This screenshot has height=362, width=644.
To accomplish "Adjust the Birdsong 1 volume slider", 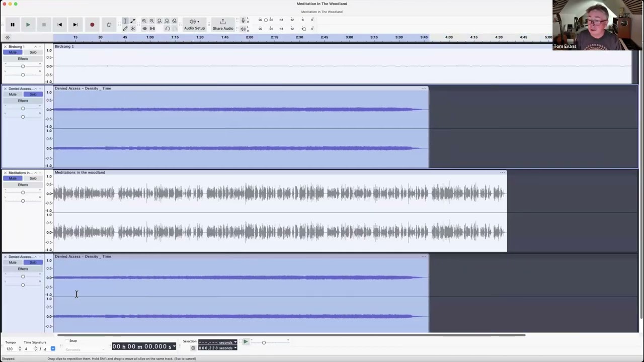I will [x=23, y=66].
